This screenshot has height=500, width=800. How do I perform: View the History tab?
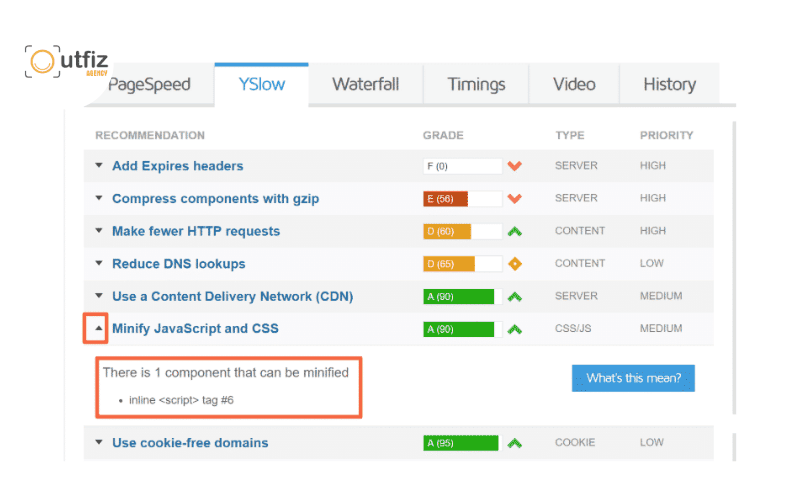pyautogui.click(x=669, y=84)
